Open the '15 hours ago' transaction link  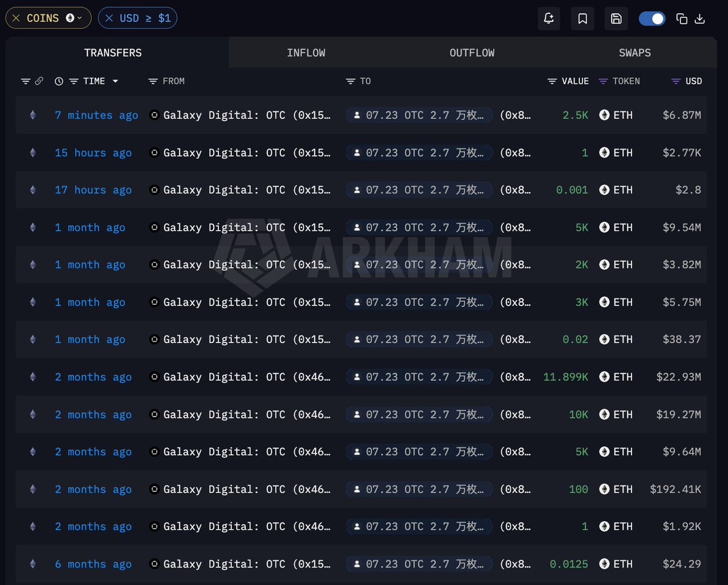coord(93,153)
